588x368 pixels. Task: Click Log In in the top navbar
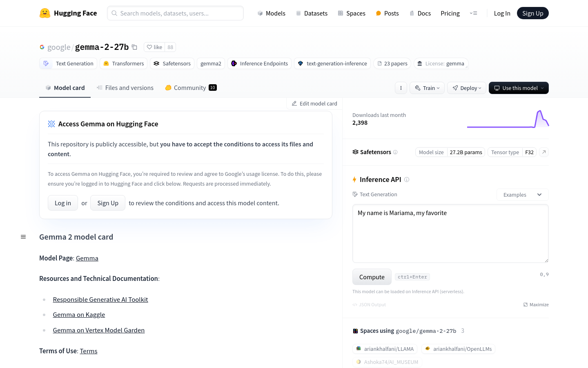click(x=502, y=13)
